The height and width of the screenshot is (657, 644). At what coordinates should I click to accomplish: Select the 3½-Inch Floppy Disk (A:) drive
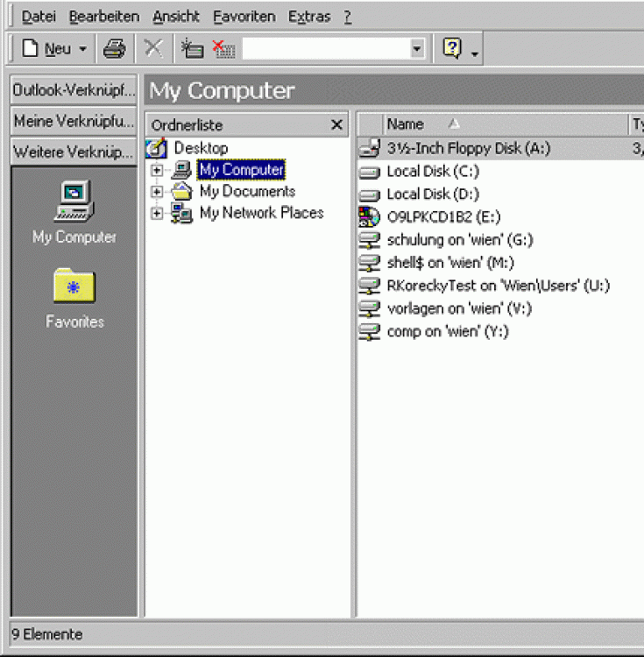point(468,149)
